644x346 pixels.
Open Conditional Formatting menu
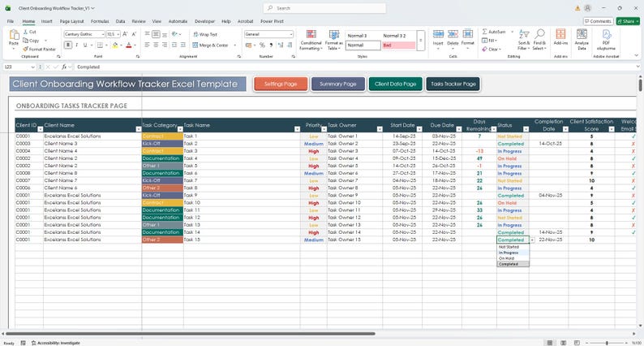click(x=311, y=40)
